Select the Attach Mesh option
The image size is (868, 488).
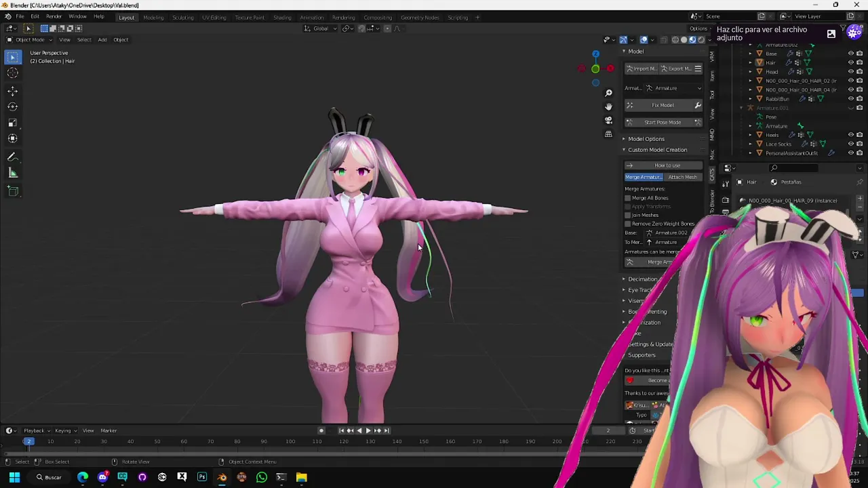[x=682, y=177]
